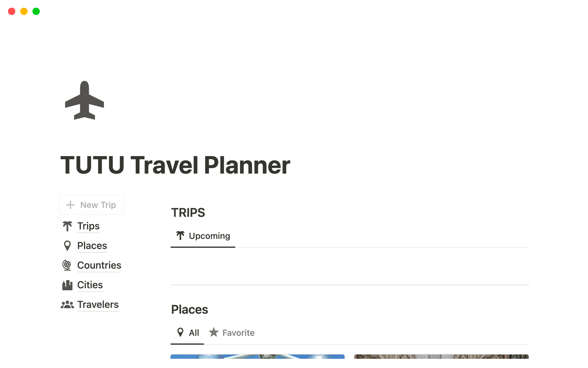
Task: Click the people icon beside Travelers
Action: coord(67,305)
